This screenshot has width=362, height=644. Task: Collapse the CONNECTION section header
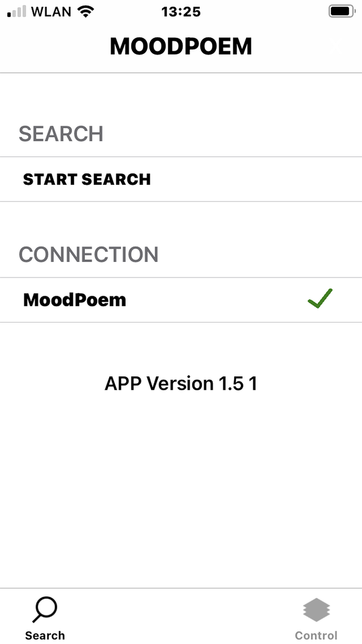[88, 254]
